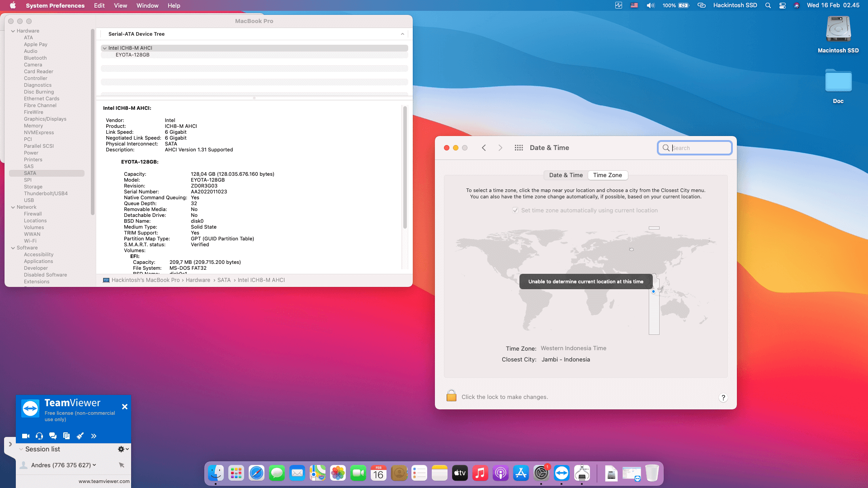The height and width of the screenshot is (488, 868).
Task: Click remote control cursor icon for Andres
Action: click(x=121, y=465)
